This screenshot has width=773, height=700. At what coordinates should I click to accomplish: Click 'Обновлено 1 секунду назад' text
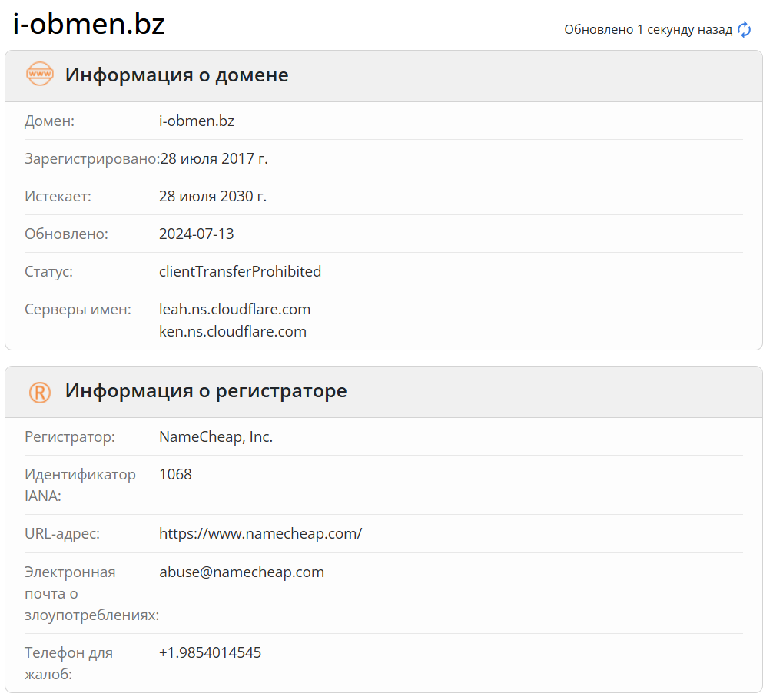coord(648,30)
